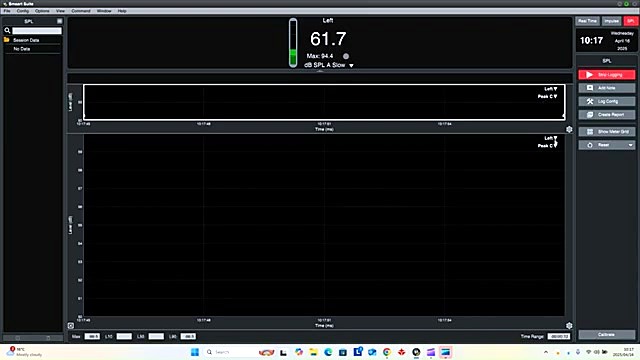This screenshot has width=640, height=360.
Task: Click the L90 value field
Action: pos(188,336)
